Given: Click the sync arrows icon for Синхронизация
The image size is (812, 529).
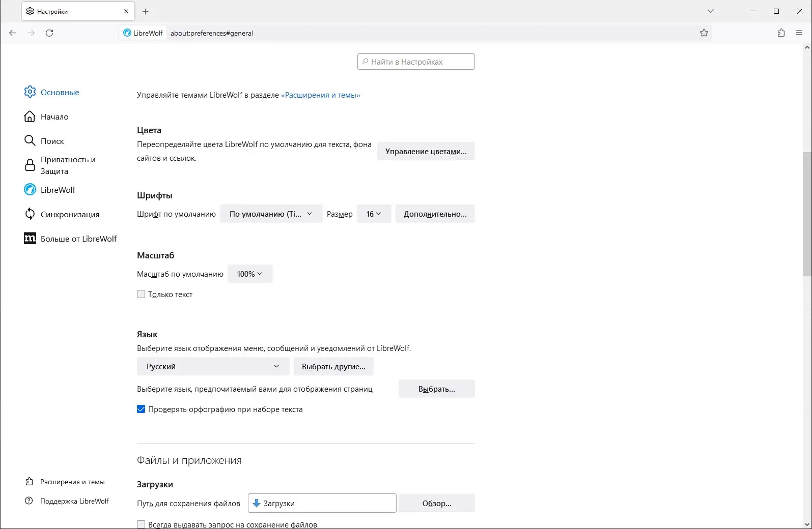Looking at the screenshot, I should point(30,214).
